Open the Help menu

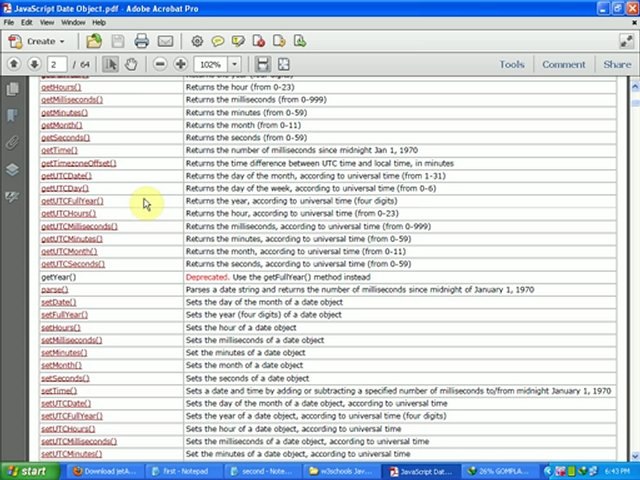[99, 22]
